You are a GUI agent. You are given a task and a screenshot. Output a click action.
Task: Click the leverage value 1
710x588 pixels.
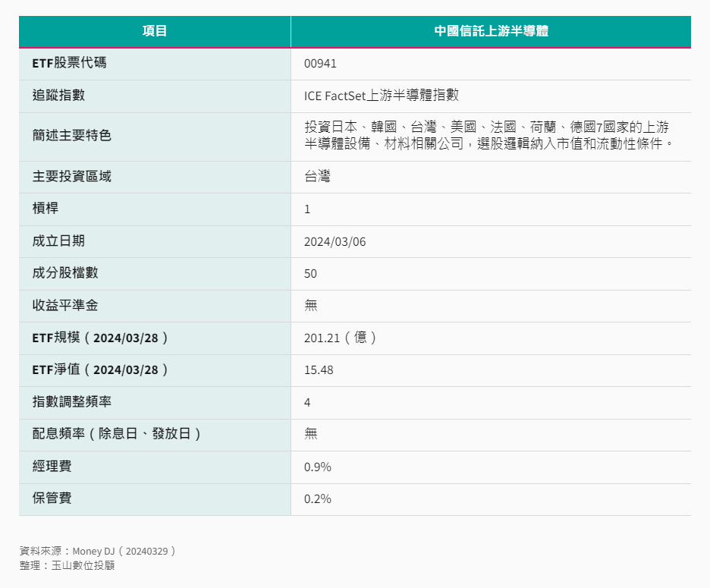[307, 209]
